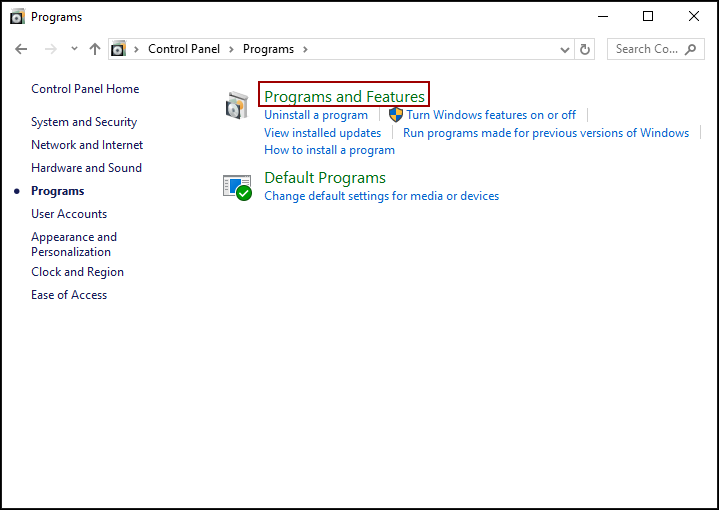Open Hardware and Sound category
The height and width of the screenshot is (510, 719).
point(86,168)
